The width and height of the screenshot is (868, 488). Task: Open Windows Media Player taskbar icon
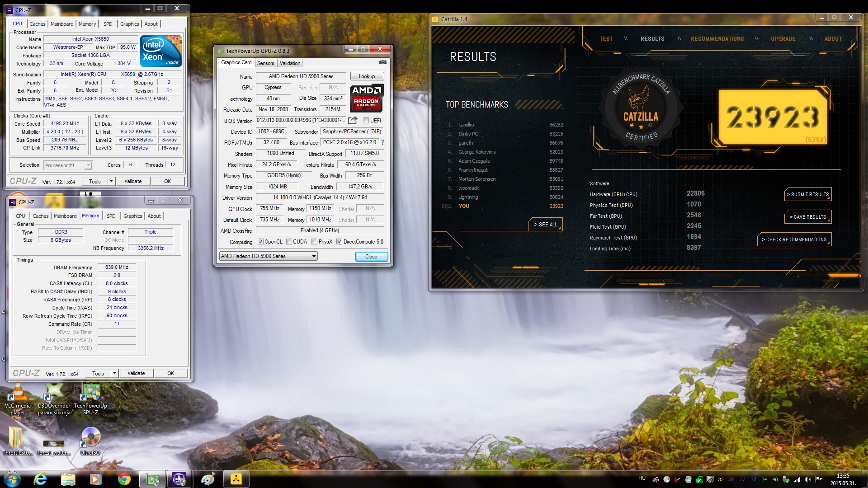(x=95, y=479)
